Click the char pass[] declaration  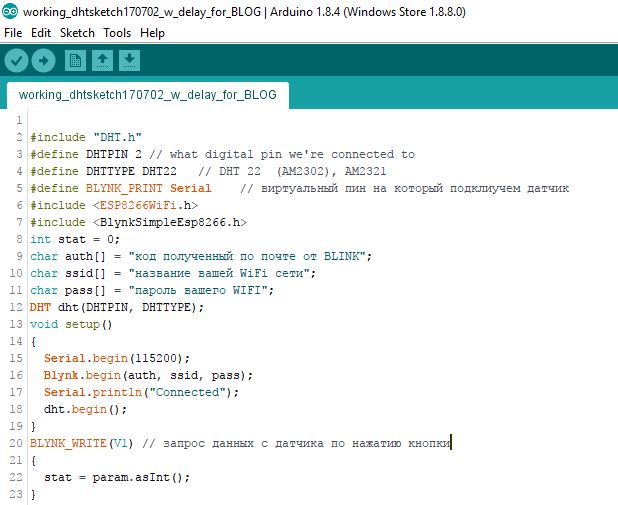[x=152, y=290]
